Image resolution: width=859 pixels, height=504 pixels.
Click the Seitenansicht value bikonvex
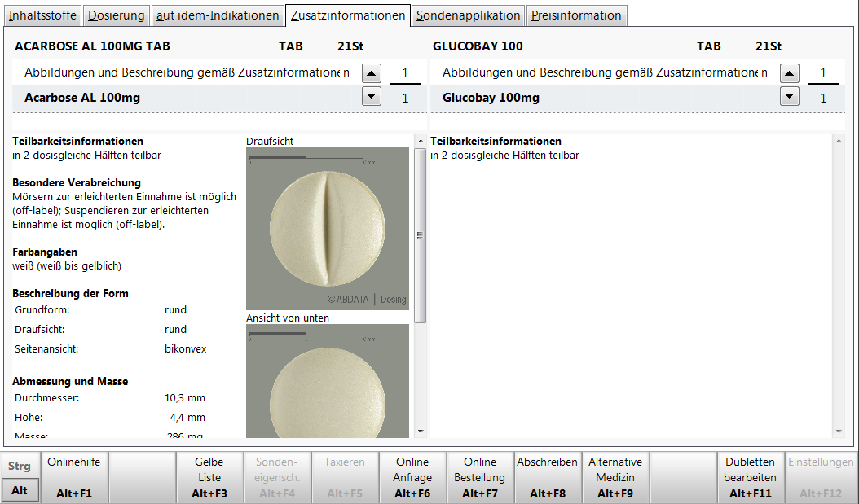(x=185, y=349)
